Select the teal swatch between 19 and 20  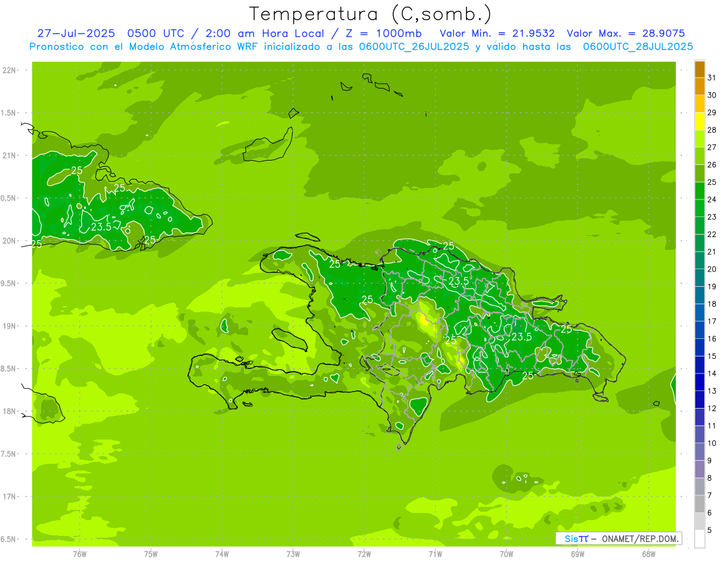pyautogui.click(x=699, y=278)
